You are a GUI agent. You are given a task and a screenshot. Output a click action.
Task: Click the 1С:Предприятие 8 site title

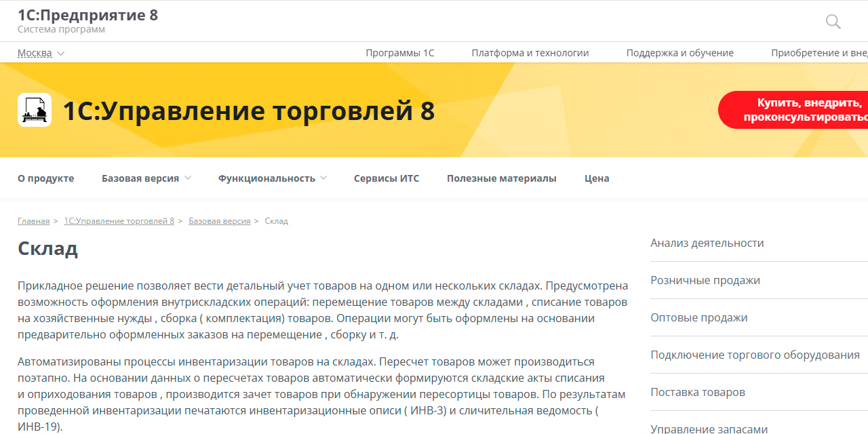tap(88, 15)
